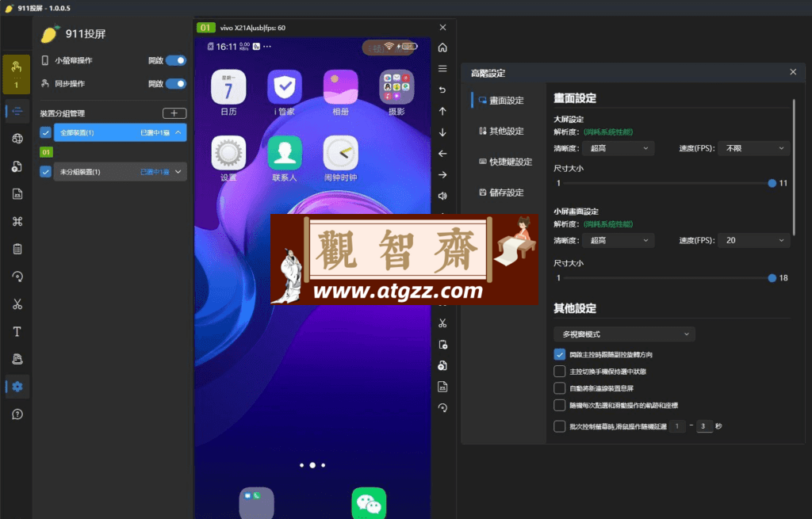Open 大屏設定 速度(FPS) 不限 dropdown
Screen dimensions: 812x519
(x=754, y=148)
